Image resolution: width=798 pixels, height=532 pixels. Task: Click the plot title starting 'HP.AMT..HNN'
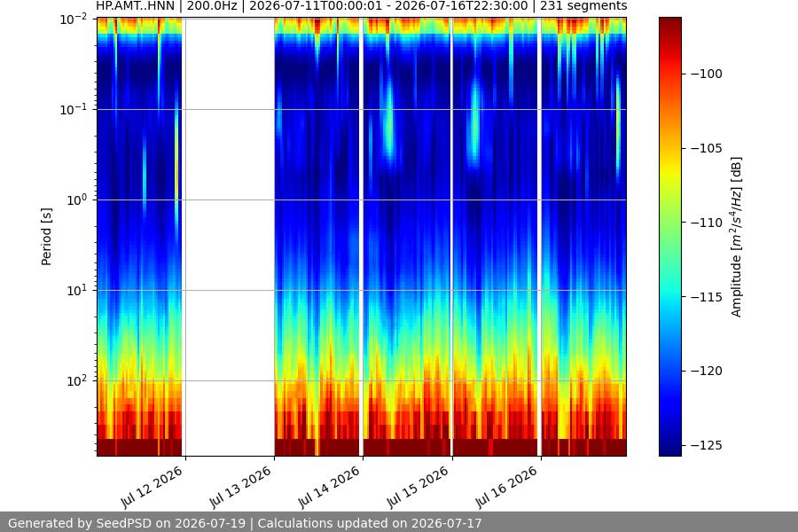362,6
